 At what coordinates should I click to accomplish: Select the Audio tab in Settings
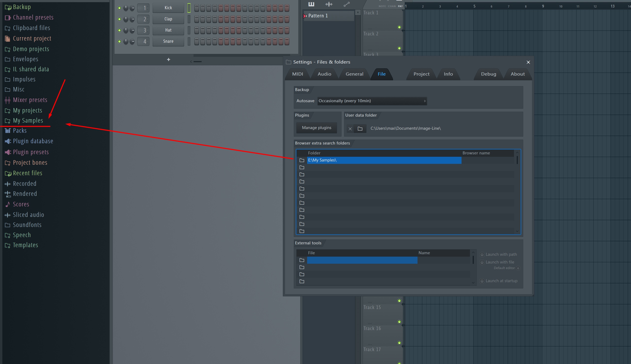325,74
